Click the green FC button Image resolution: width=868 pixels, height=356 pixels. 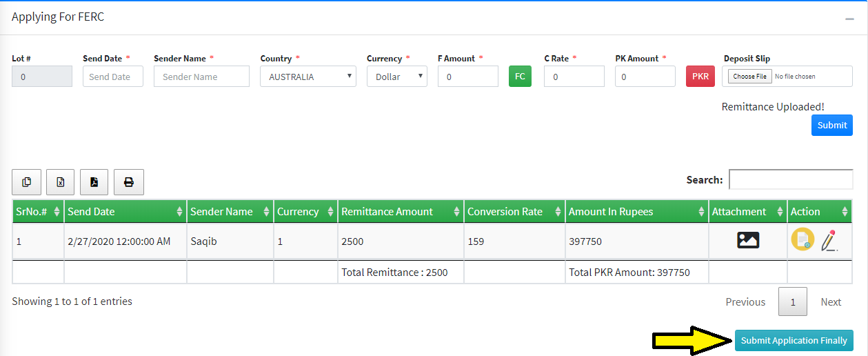tap(520, 77)
